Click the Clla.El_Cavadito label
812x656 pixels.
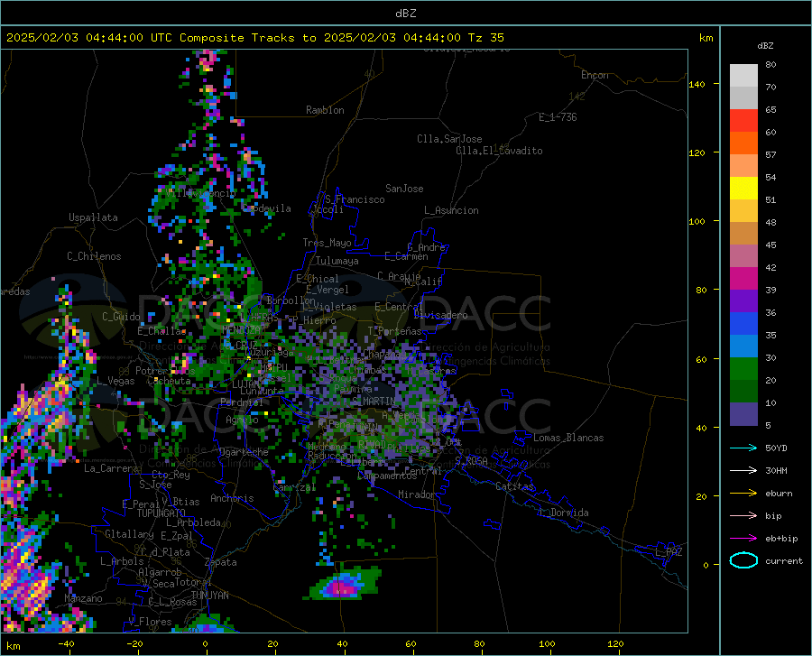[499, 151]
